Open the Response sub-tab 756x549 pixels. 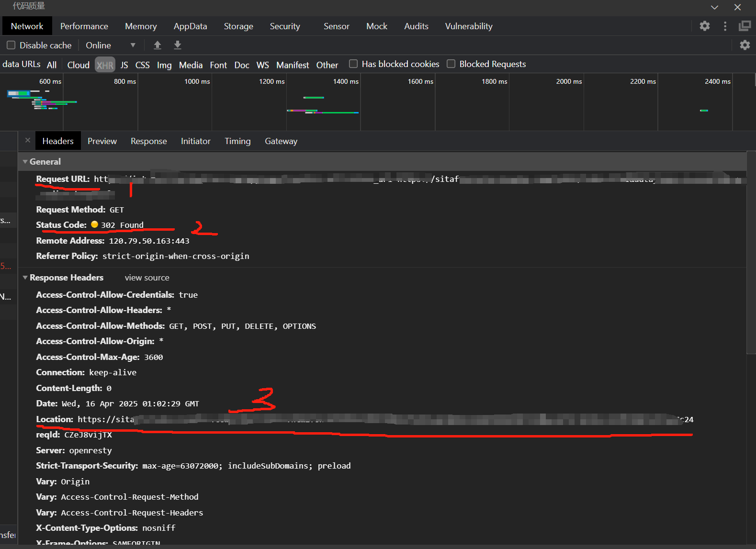[x=149, y=141]
